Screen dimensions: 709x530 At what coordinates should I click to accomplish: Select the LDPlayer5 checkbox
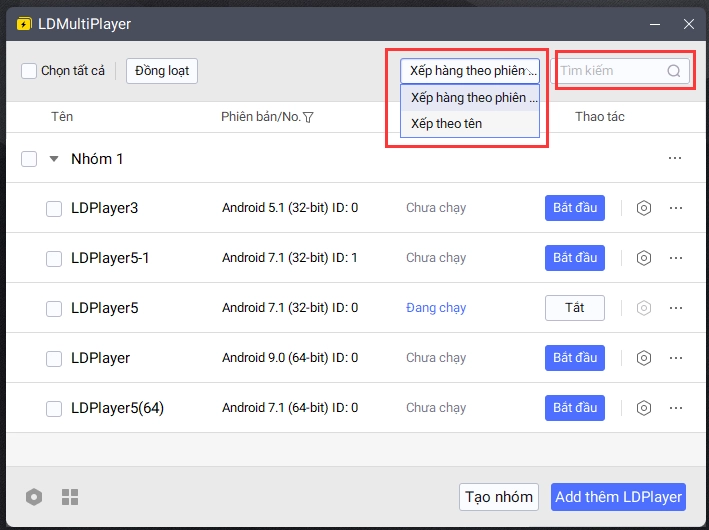click(x=54, y=308)
